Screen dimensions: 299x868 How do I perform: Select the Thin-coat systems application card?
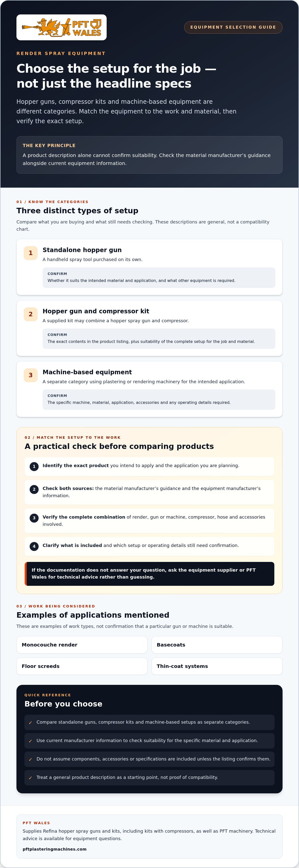pyautogui.click(x=217, y=666)
